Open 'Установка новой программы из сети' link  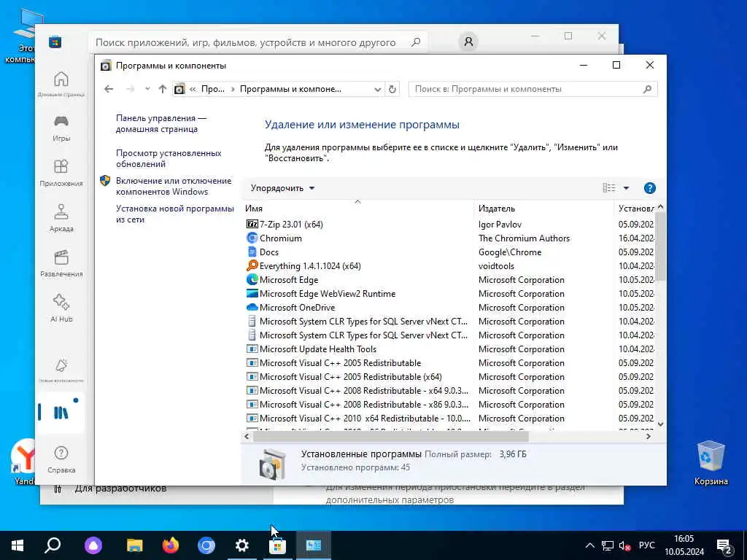[175, 214]
